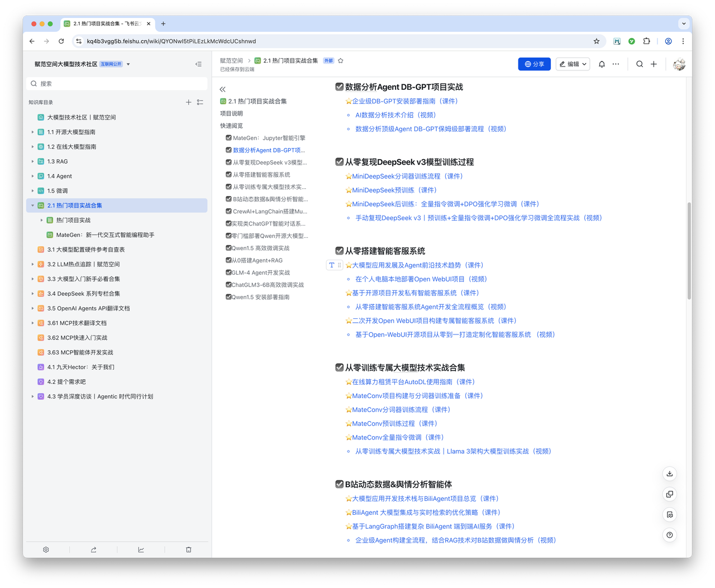Collapse the 2.1 热门项目实战合集 node
The image size is (715, 588).
point(32,205)
